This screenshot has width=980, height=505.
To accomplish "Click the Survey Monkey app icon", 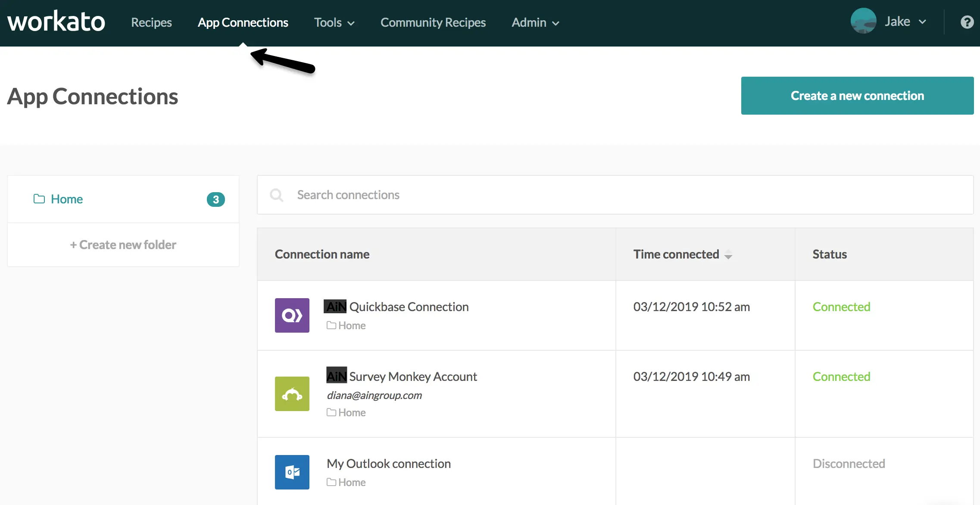I will point(292,394).
